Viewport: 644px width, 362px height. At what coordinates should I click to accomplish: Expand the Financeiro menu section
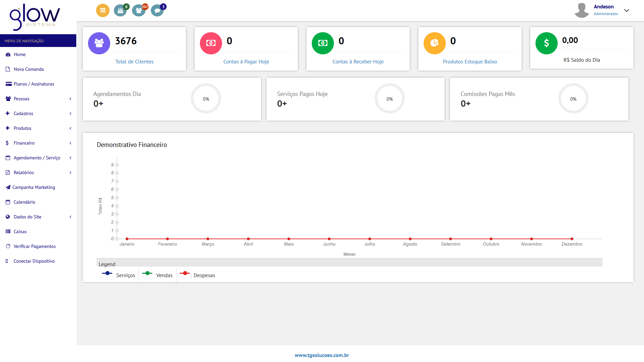click(24, 143)
